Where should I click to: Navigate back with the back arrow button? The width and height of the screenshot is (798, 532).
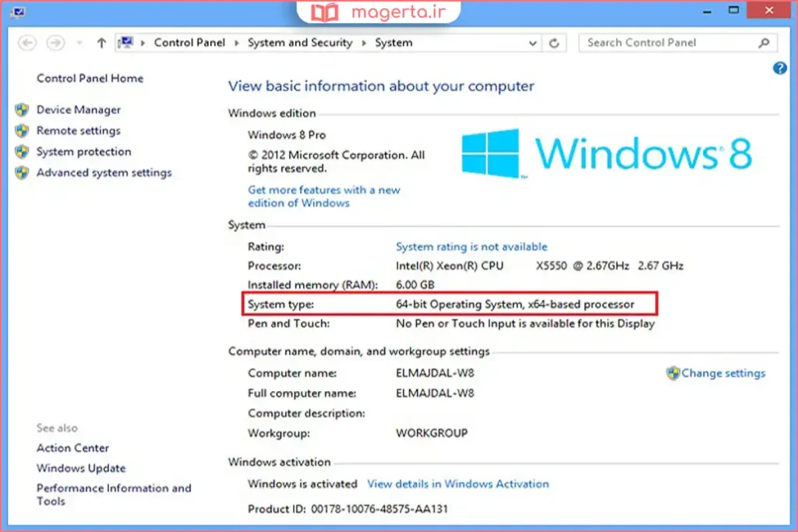pos(27,44)
